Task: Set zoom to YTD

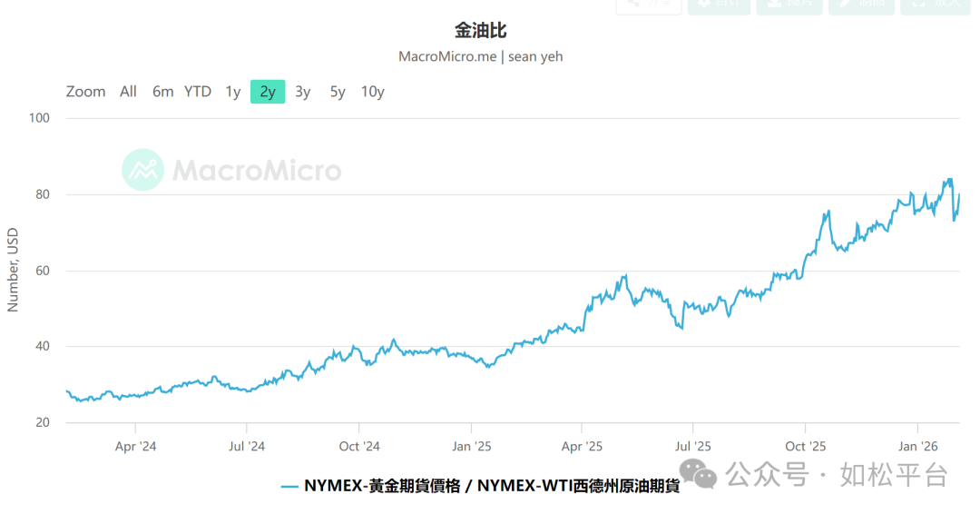Action: (198, 92)
